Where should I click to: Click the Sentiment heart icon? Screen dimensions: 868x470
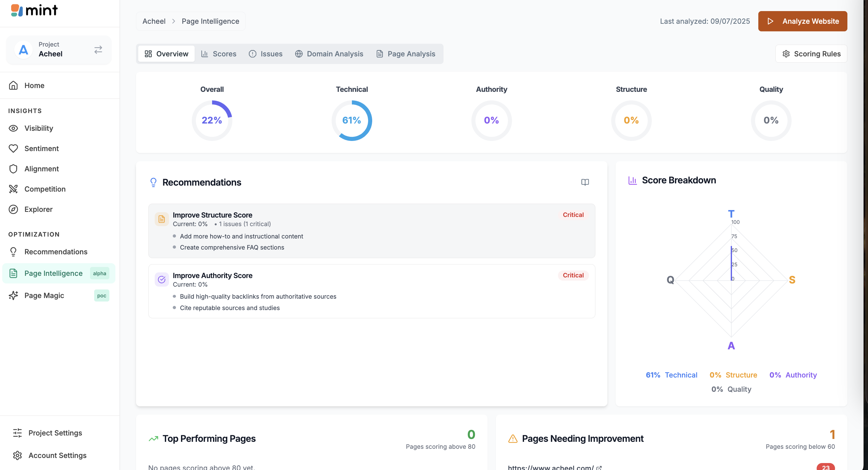tap(13, 149)
